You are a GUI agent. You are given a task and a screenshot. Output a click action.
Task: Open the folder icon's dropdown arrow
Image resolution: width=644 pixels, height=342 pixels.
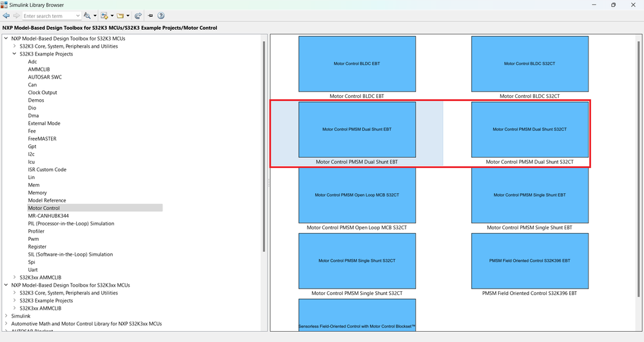(128, 15)
